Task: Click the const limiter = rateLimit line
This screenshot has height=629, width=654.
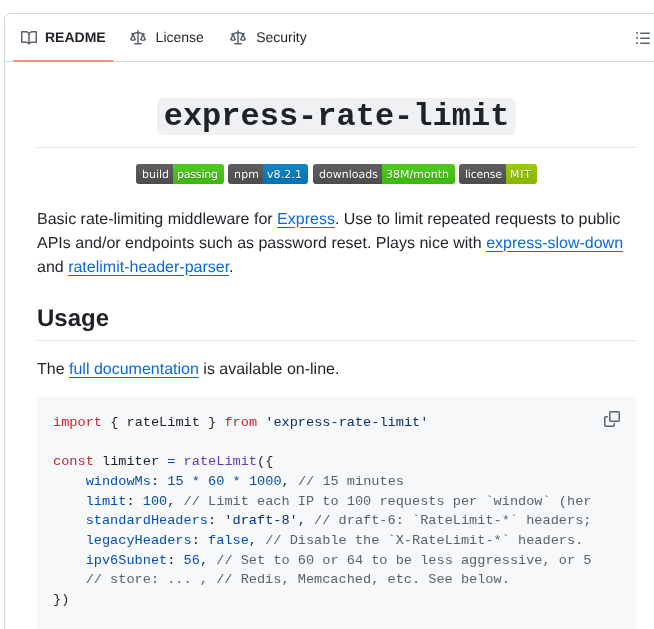Action: pyautogui.click(x=163, y=461)
